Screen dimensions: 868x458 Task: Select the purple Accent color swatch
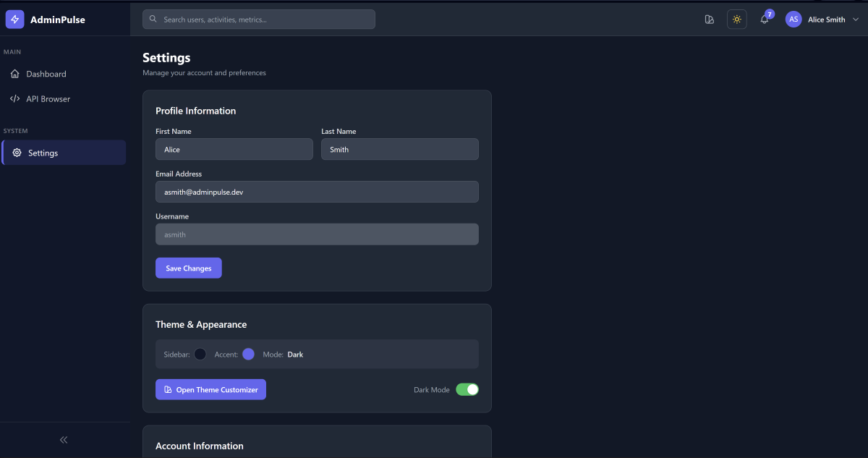tap(248, 354)
